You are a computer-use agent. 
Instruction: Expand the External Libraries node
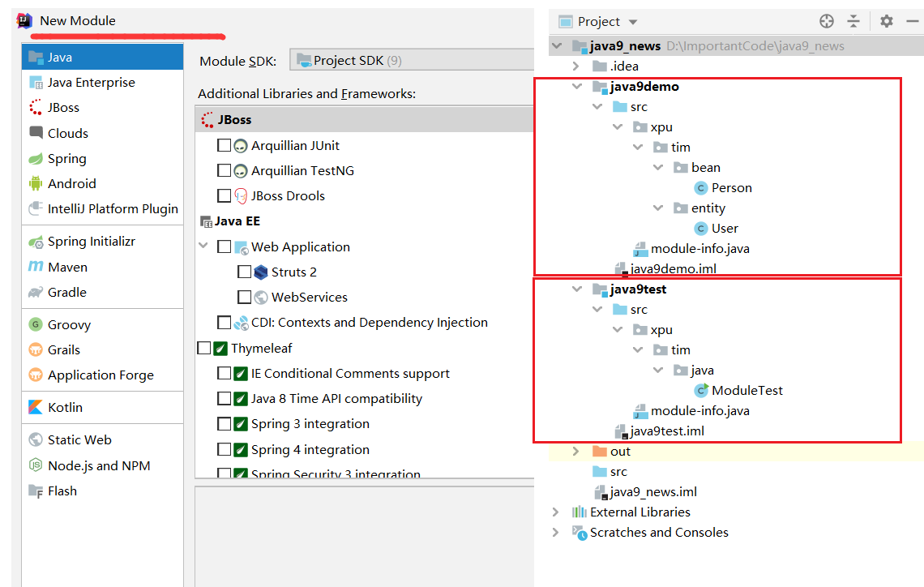click(x=555, y=512)
